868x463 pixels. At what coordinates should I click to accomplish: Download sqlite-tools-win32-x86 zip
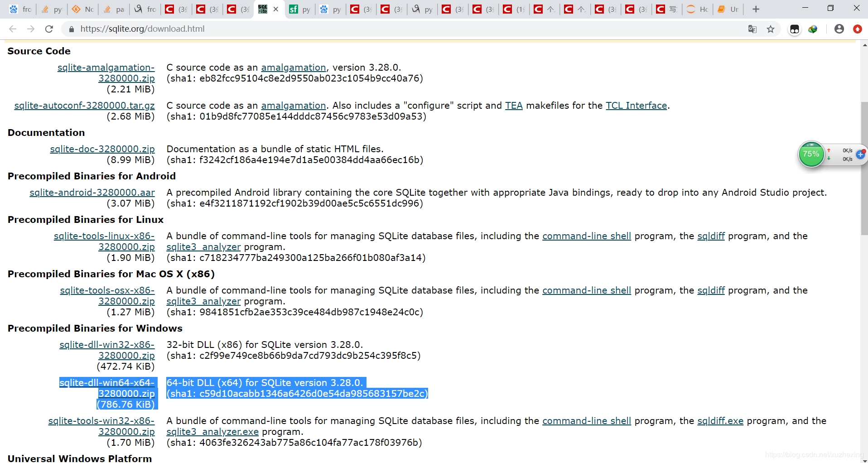pyautogui.click(x=101, y=426)
